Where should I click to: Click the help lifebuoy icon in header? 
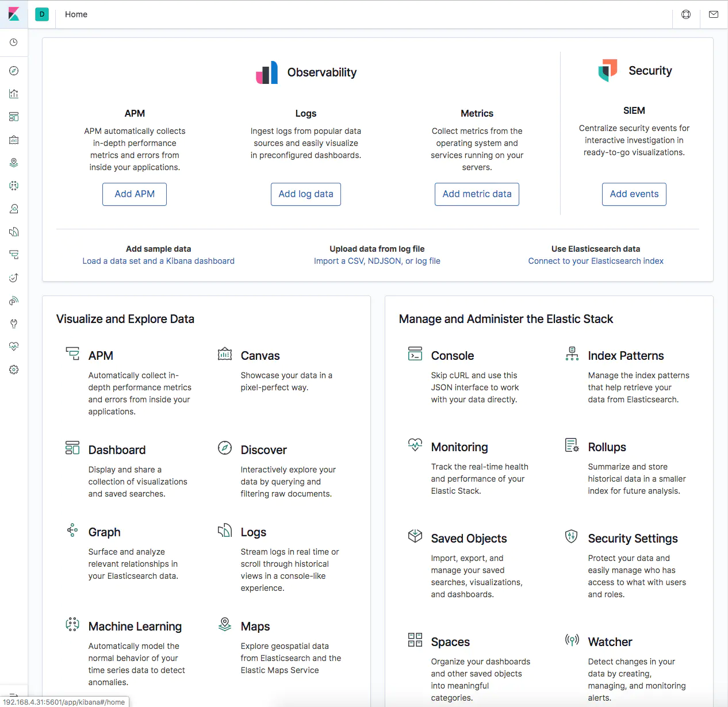[686, 14]
